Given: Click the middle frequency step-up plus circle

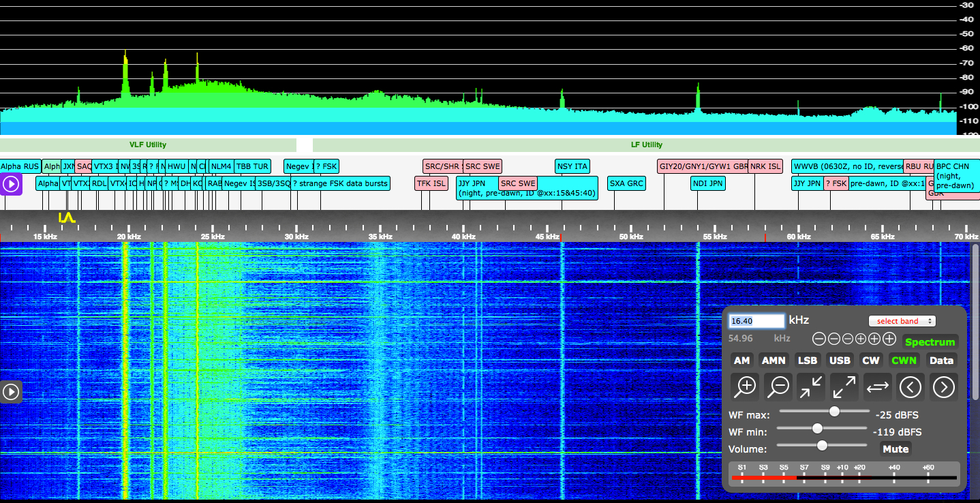Looking at the screenshot, I should [x=875, y=339].
